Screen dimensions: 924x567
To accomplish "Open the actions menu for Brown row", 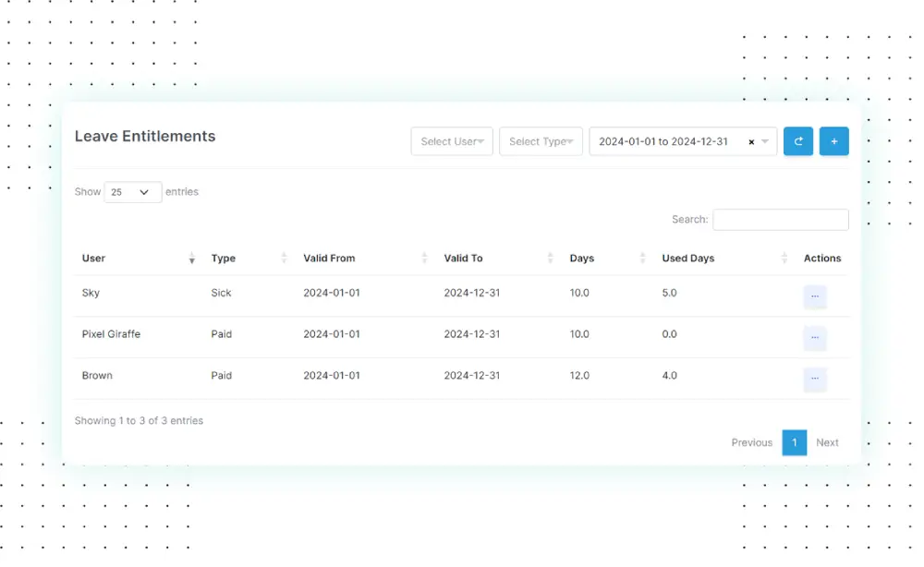I will click(x=814, y=379).
